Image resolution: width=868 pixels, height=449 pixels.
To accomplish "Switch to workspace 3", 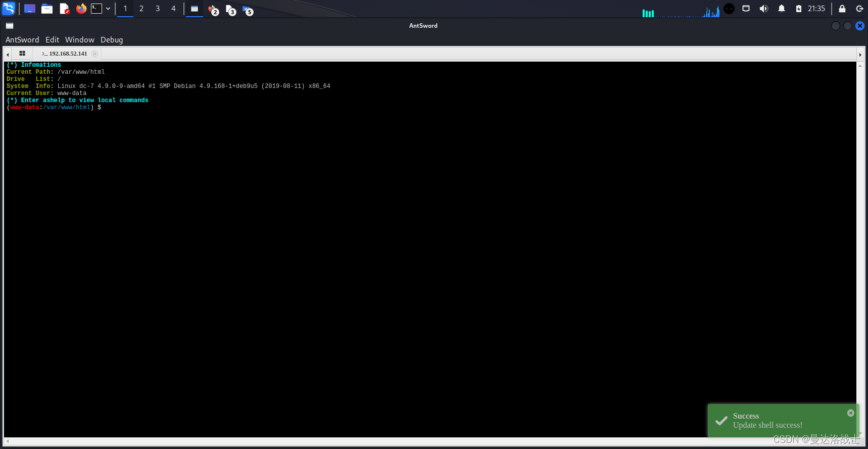I will 158,9.
